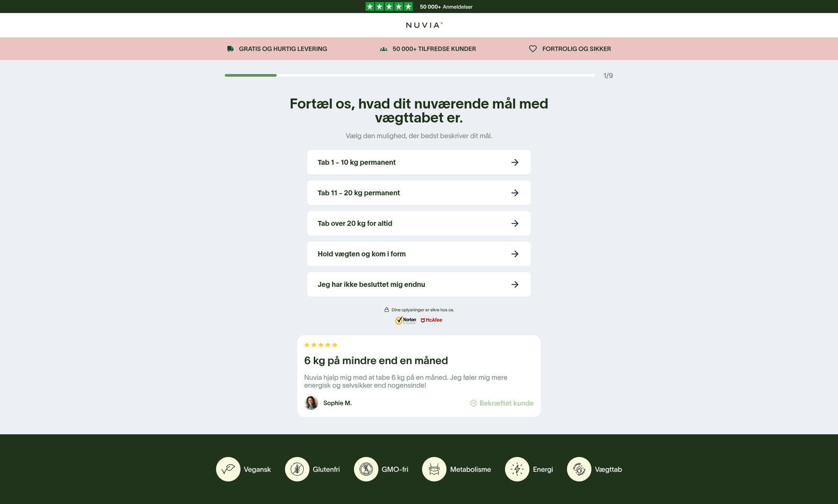838x504 pixels.
Task: Click the Energi lightning icon
Action: (x=517, y=469)
